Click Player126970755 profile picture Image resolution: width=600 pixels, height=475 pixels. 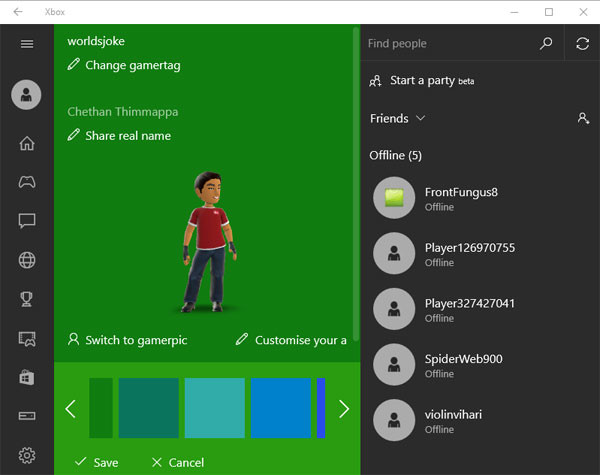pyautogui.click(x=394, y=253)
